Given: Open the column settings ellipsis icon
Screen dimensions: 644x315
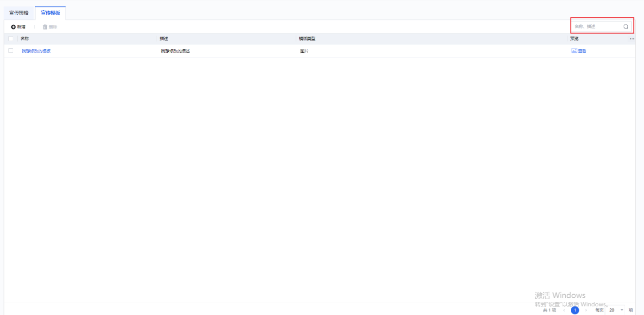Looking at the screenshot, I should pyautogui.click(x=632, y=39).
